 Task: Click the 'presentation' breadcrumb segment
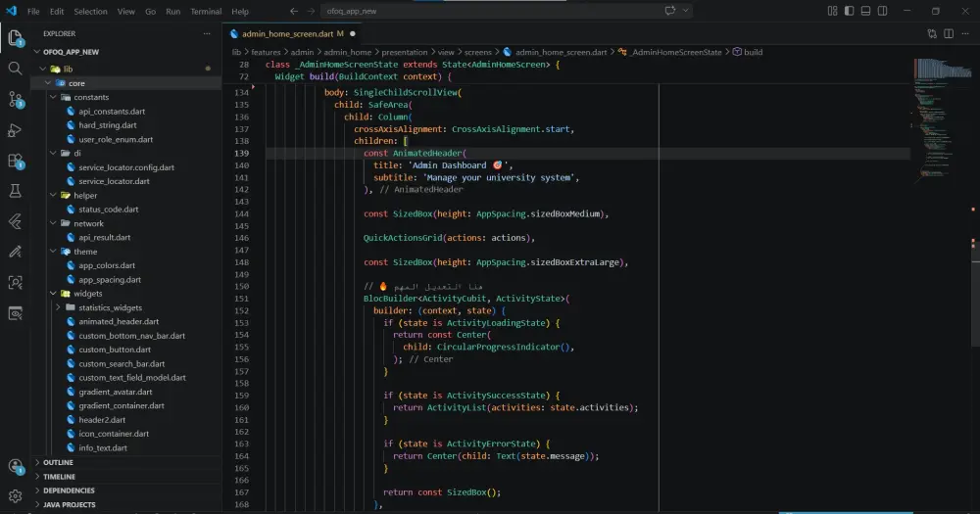click(x=405, y=53)
